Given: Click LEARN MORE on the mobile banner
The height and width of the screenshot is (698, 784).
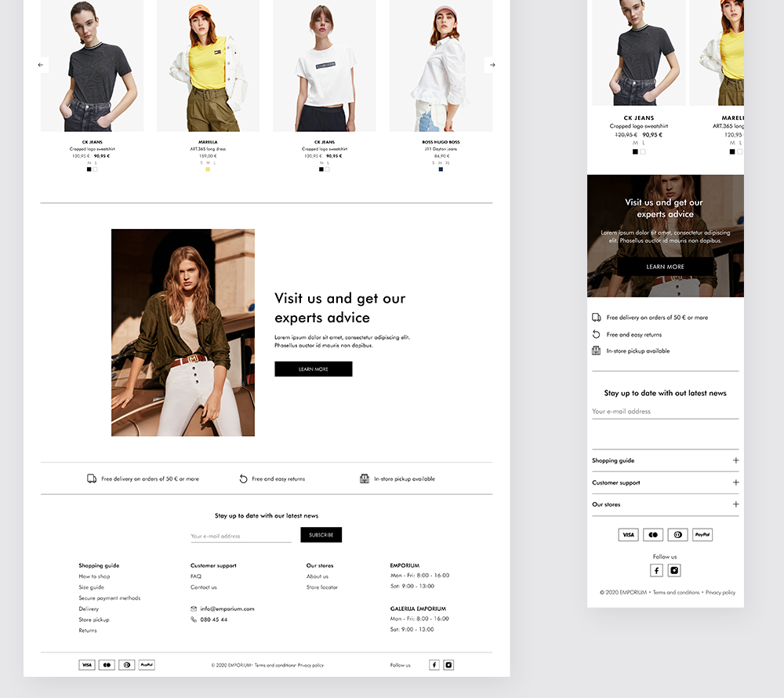Looking at the screenshot, I should point(665,267).
